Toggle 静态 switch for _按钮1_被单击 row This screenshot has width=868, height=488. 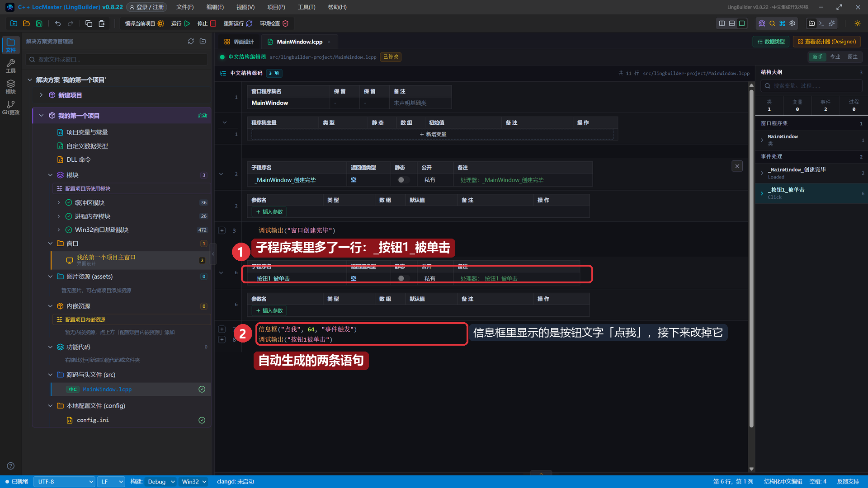403,278
